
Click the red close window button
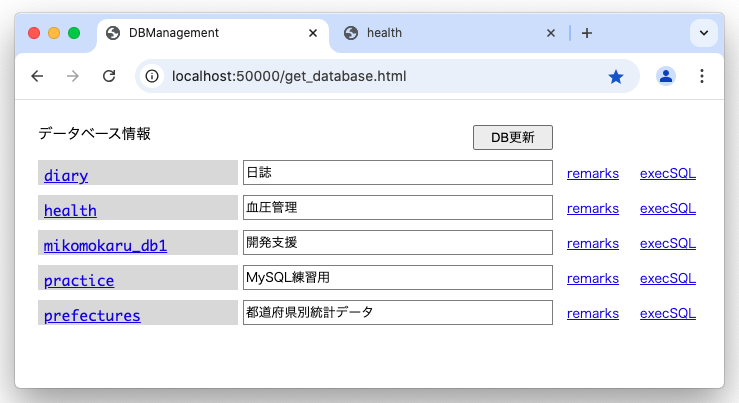click(34, 33)
